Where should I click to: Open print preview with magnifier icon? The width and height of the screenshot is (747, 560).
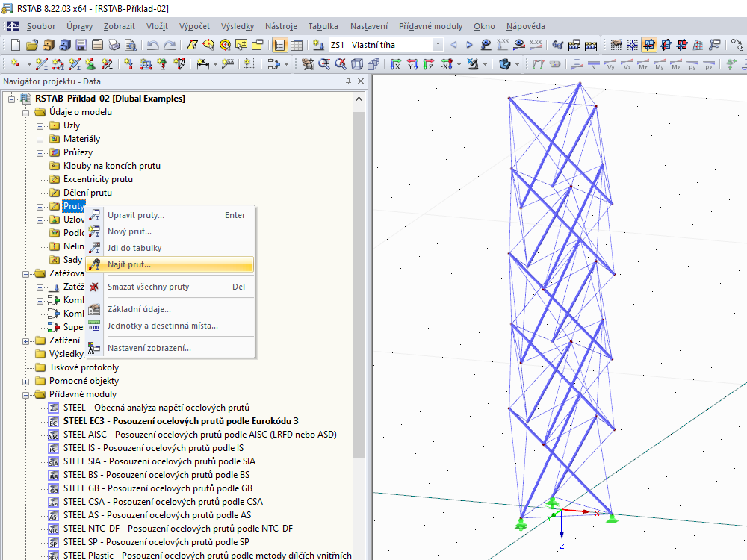coord(131,45)
